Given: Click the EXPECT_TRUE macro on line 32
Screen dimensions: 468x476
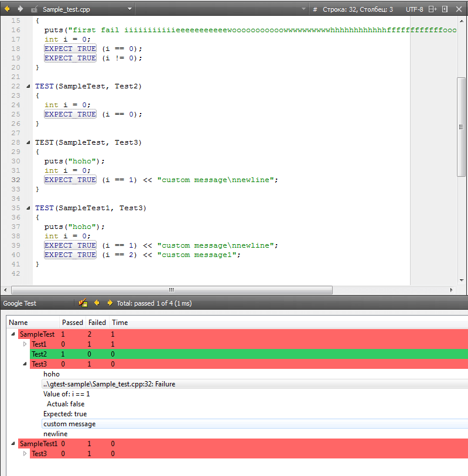Looking at the screenshot, I should click(x=70, y=180).
